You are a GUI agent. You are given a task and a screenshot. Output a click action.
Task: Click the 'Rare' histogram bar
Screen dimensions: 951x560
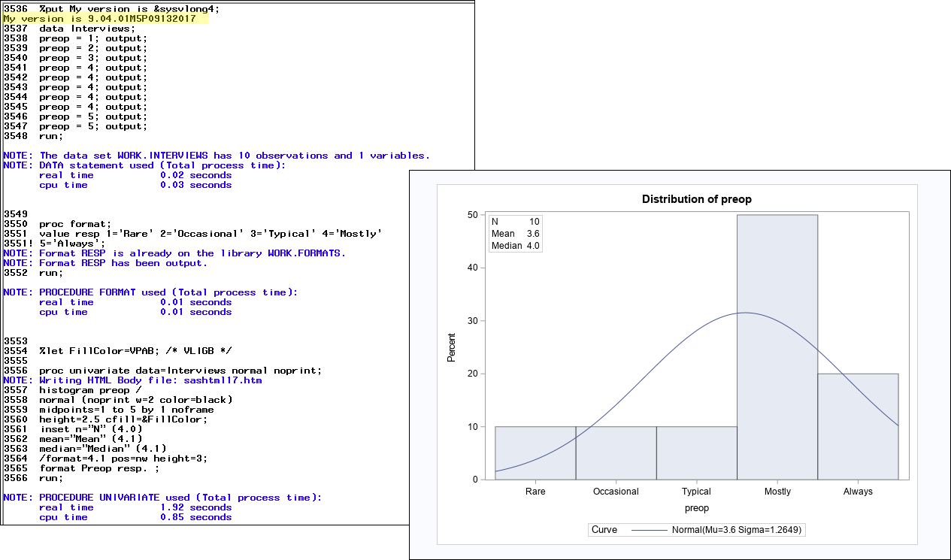(x=535, y=453)
